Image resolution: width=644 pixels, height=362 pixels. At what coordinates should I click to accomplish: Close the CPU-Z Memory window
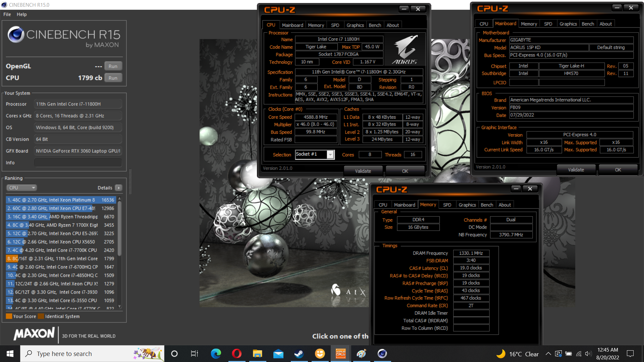pos(530,189)
